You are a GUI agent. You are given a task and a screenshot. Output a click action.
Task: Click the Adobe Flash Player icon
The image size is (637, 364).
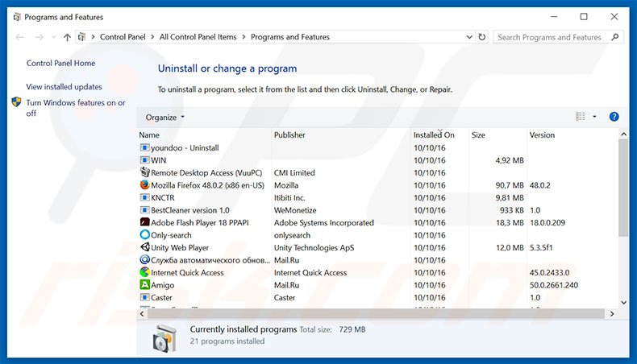tap(144, 222)
